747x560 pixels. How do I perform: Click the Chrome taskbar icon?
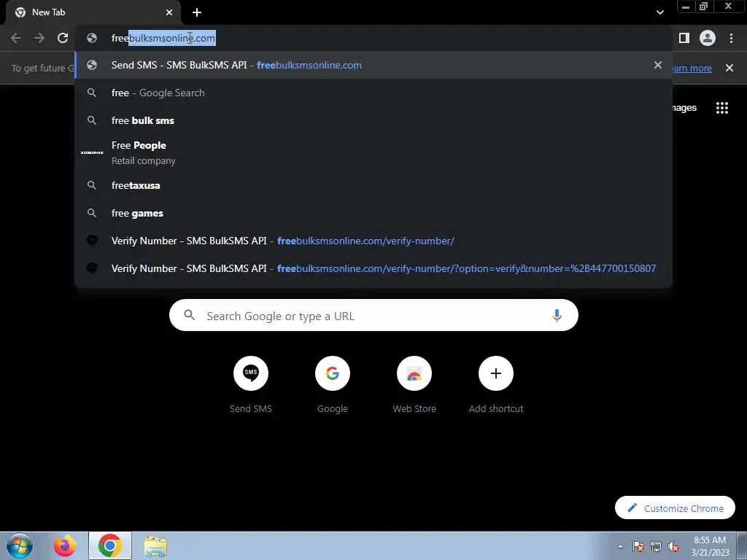[110, 545]
